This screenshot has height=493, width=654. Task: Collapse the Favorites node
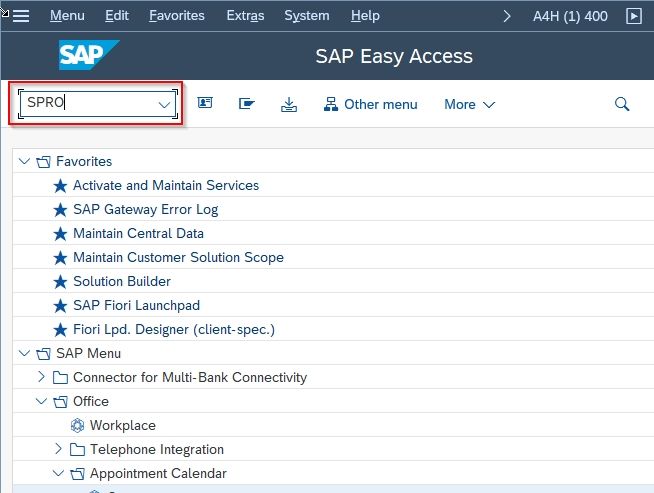coord(25,161)
